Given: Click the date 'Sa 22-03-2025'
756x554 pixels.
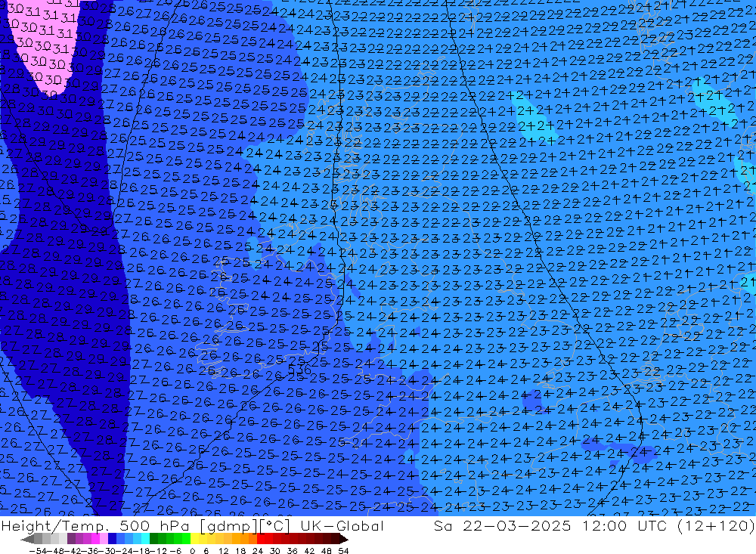Looking at the screenshot, I should pos(502,525).
